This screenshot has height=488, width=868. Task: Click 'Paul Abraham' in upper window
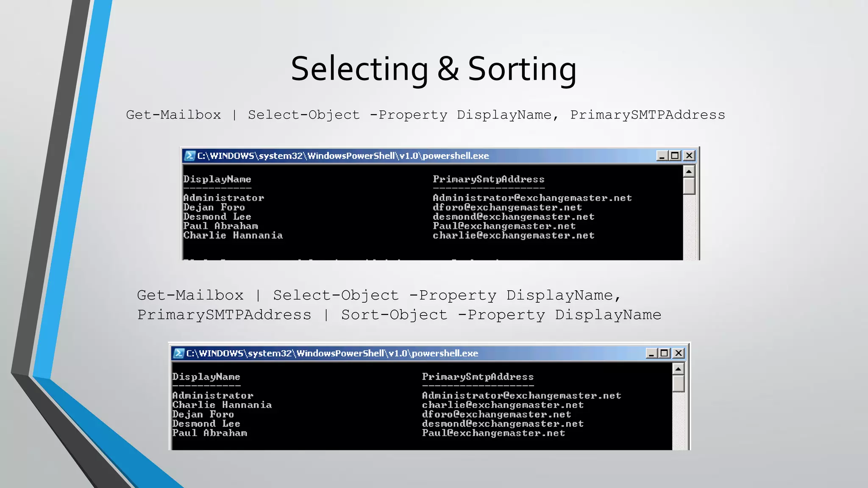[221, 226]
